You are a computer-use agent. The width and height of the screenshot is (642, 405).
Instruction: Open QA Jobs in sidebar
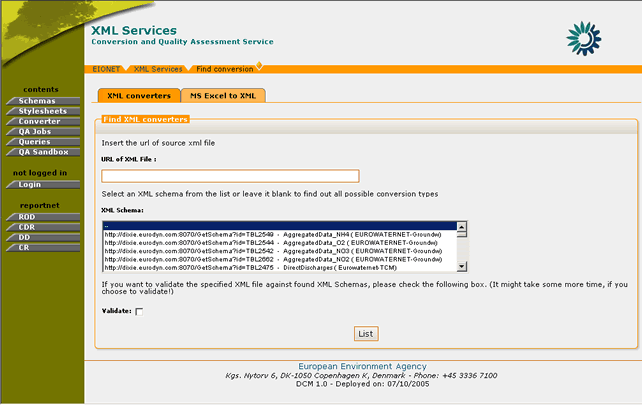tap(43, 131)
